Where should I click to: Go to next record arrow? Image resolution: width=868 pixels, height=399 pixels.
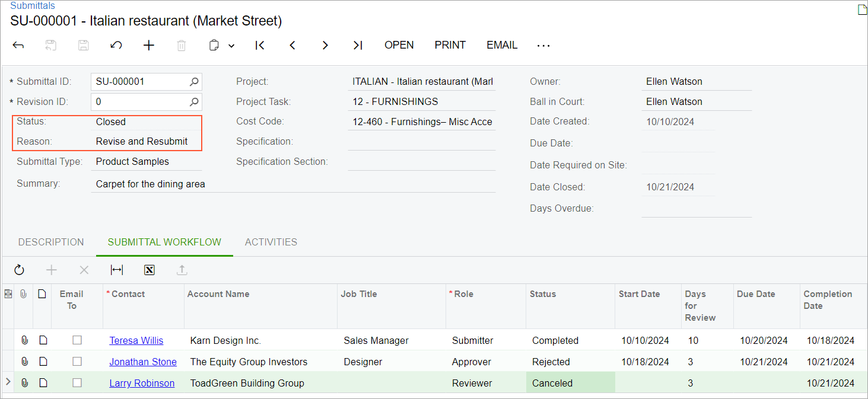(325, 45)
